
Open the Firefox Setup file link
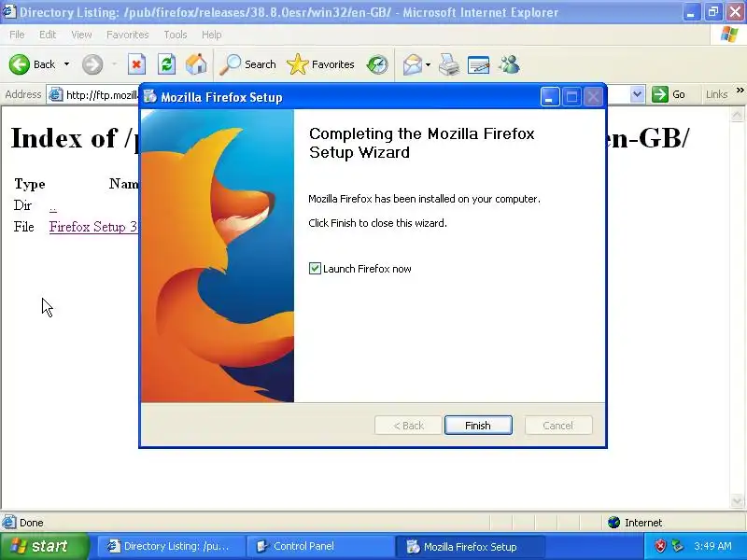pyautogui.click(x=92, y=227)
